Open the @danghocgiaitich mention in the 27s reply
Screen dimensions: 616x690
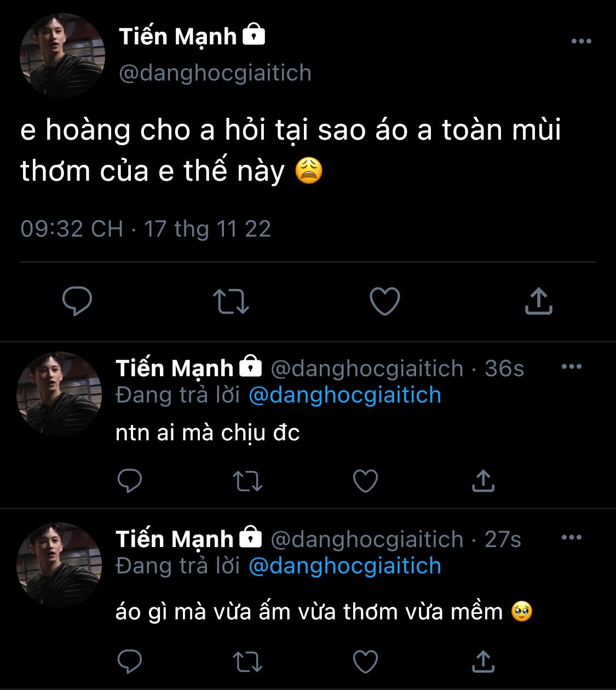point(345,566)
